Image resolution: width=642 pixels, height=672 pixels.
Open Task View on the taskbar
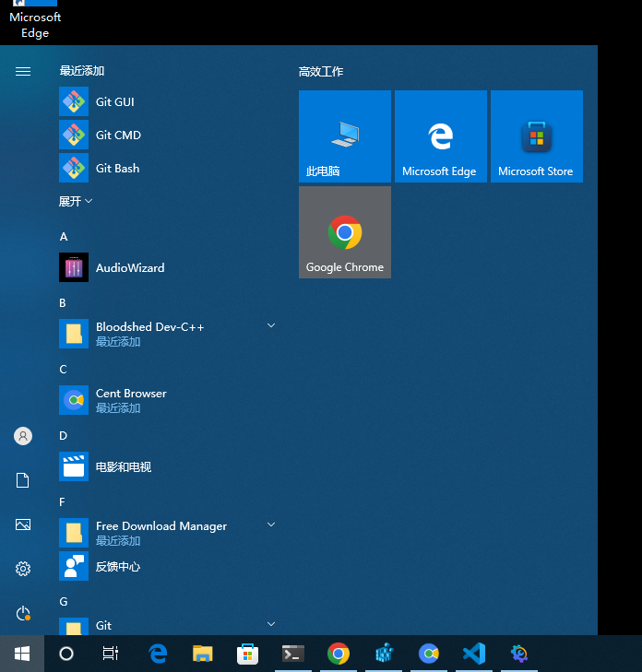click(111, 654)
